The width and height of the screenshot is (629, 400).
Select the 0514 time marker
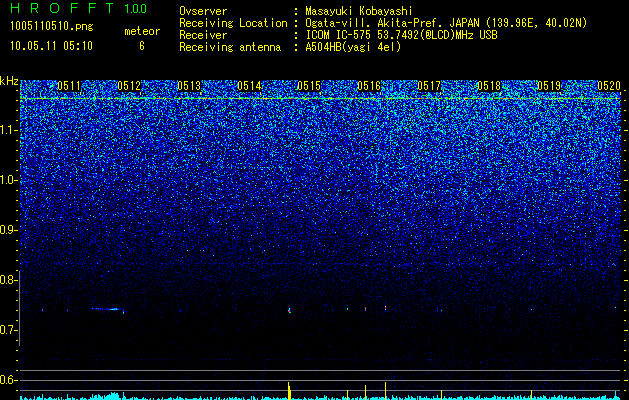point(249,86)
